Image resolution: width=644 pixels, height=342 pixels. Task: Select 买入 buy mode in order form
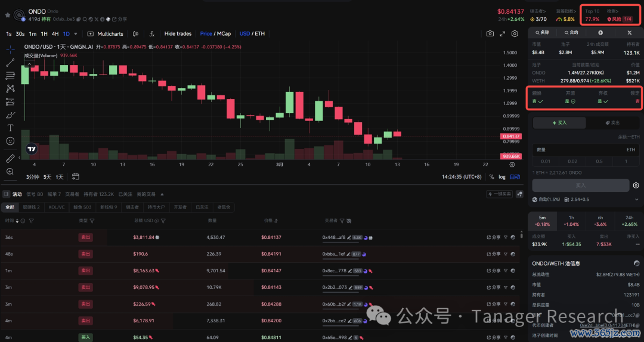(x=559, y=123)
